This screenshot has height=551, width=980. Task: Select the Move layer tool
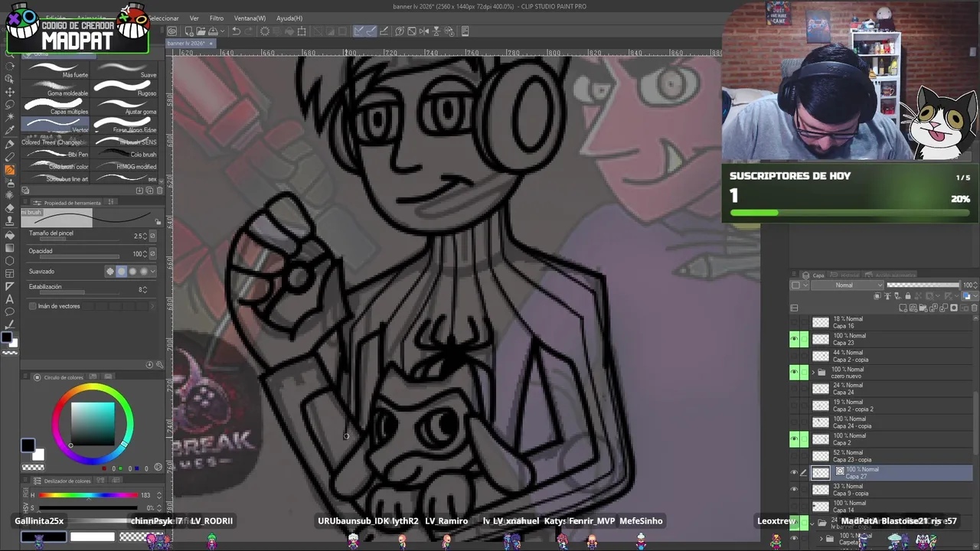tap(10, 92)
